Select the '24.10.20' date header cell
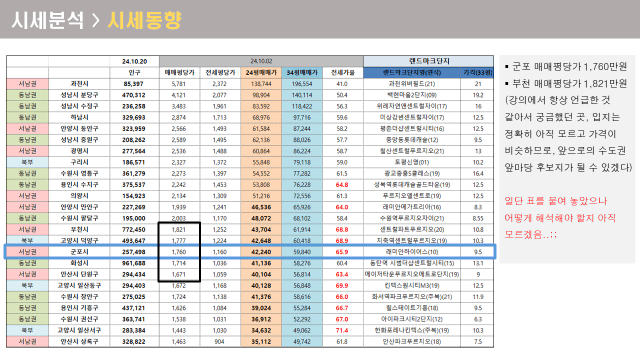 coord(134,61)
